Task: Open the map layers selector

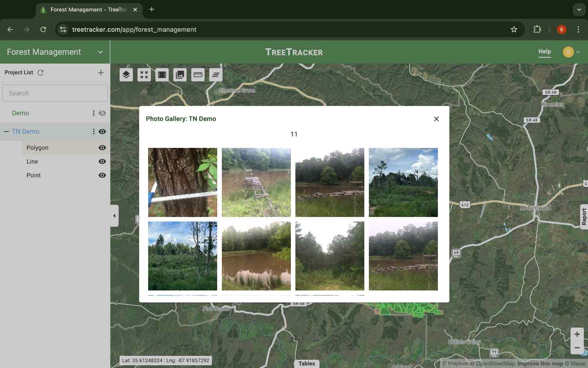Action: [126, 75]
